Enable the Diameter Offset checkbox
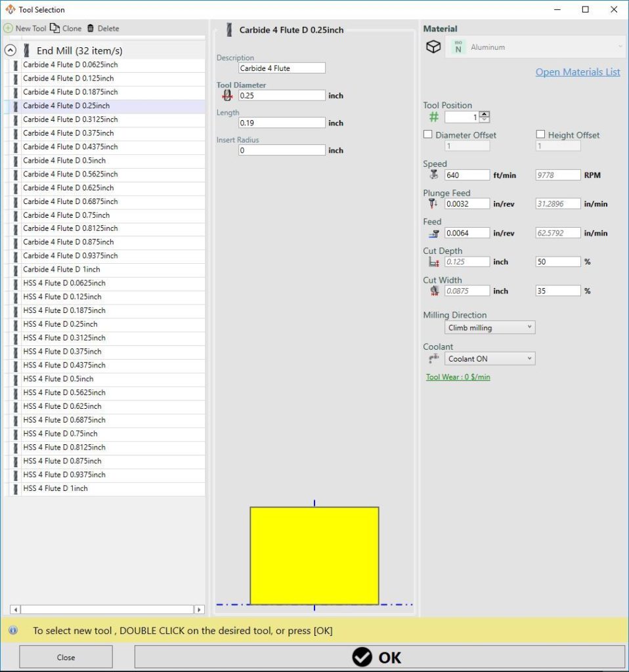Image resolution: width=629 pixels, height=672 pixels. 427,135
